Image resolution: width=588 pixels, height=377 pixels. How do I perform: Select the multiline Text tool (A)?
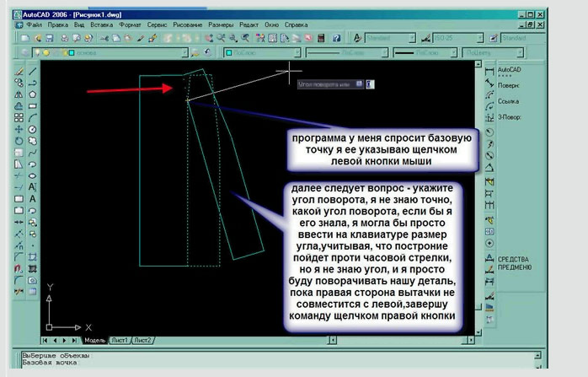click(x=32, y=186)
